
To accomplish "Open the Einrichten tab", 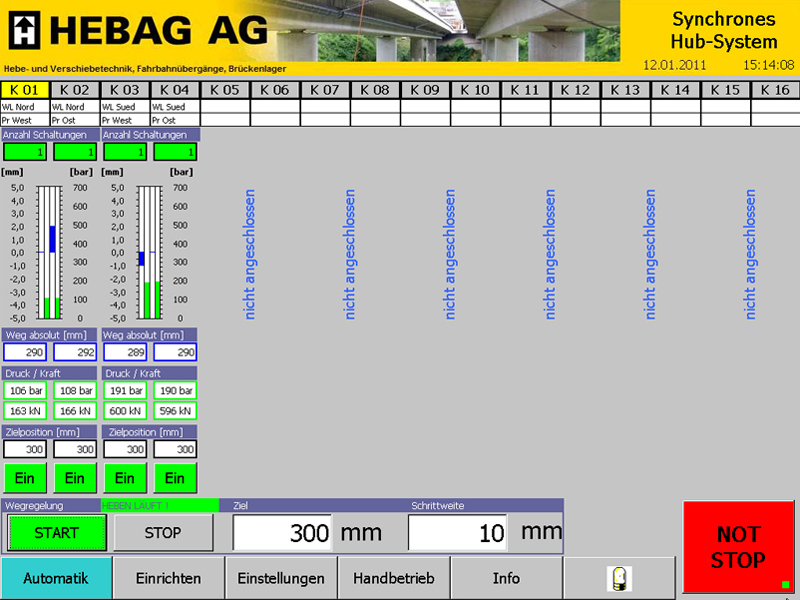I will [168, 578].
